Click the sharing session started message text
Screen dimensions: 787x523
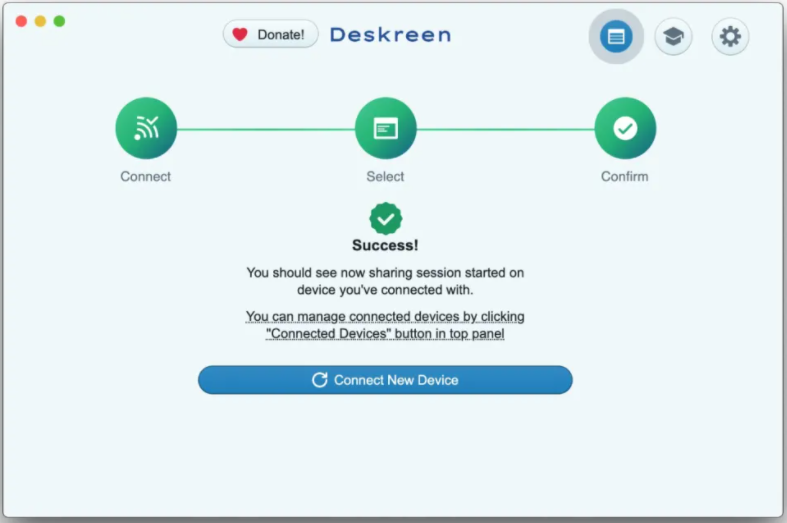click(385, 281)
